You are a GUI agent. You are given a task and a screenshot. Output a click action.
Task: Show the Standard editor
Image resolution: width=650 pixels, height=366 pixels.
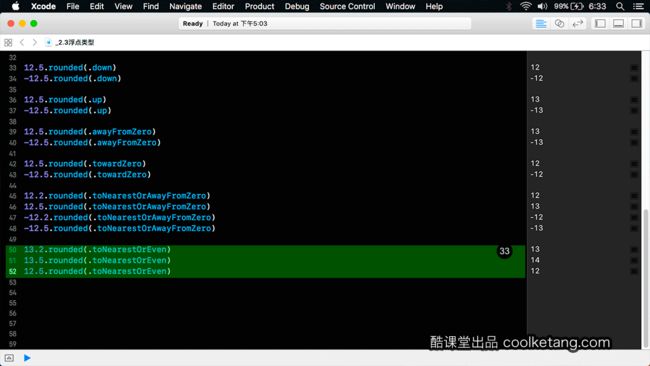pyautogui.click(x=541, y=24)
